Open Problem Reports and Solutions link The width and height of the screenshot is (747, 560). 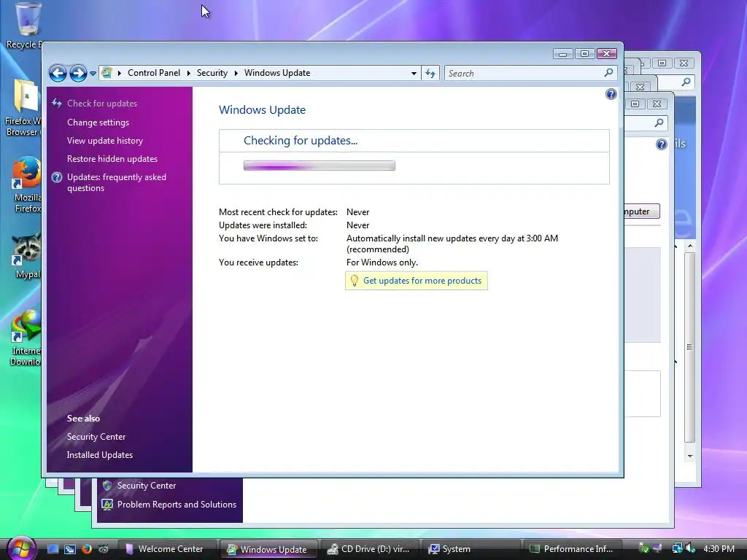pos(177,505)
